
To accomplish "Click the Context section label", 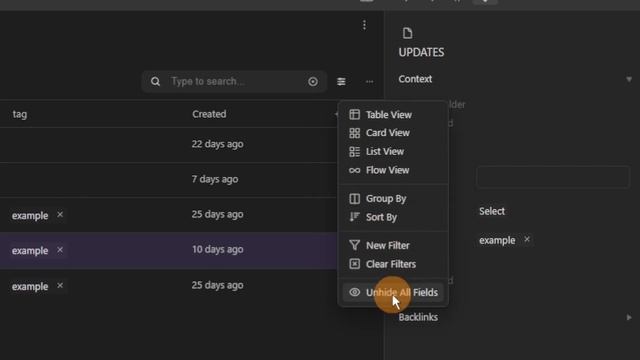I will 415,79.
